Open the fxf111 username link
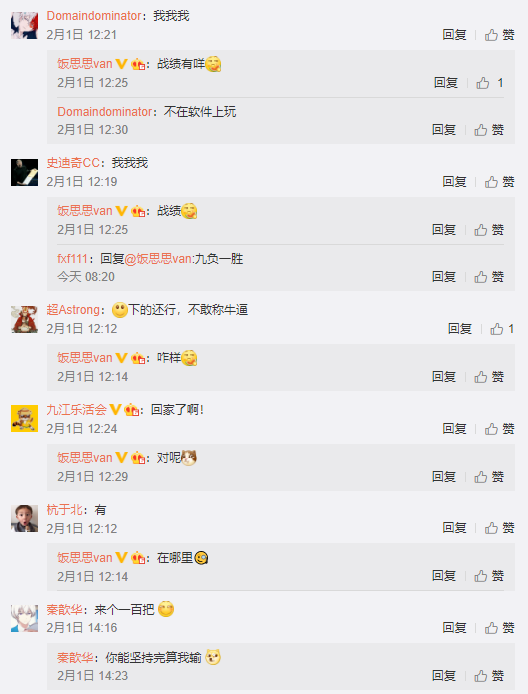Viewport: 528px width, 694px height. click(x=72, y=258)
